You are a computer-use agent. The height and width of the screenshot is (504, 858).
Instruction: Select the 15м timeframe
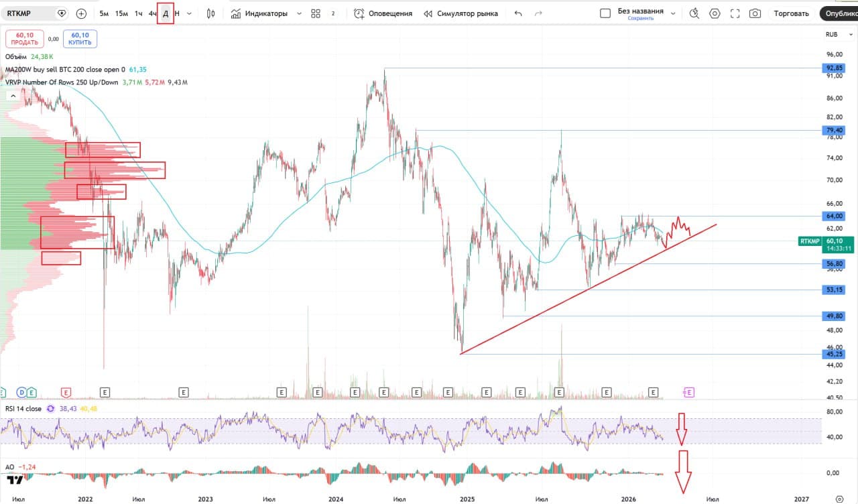(121, 13)
